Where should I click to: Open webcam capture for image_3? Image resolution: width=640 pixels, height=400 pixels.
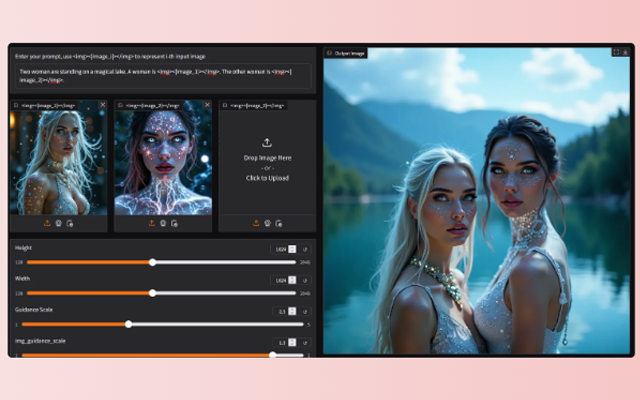point(267,223)
